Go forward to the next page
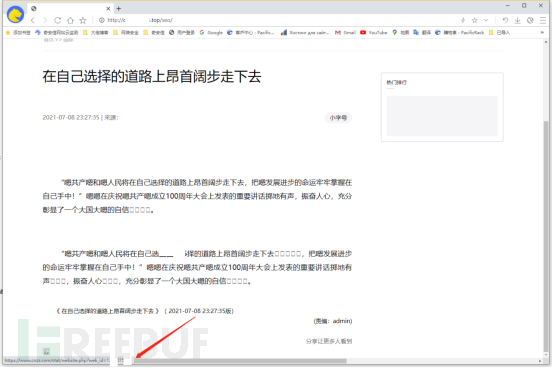This screenshot has width=553, height=368. (45, 20)
